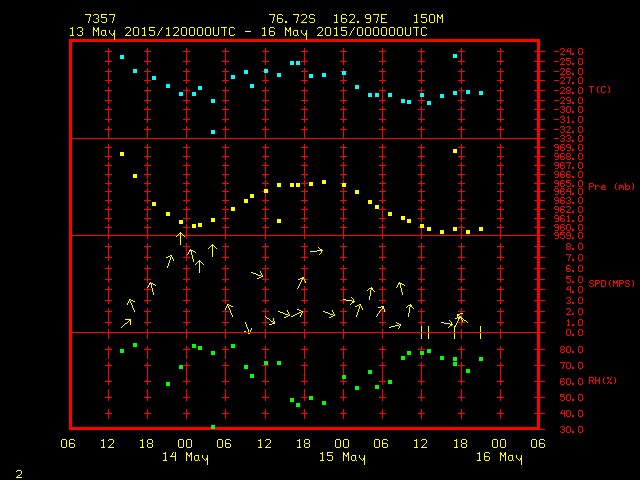Select the RH(%) humidity axis label

point(603,381)
